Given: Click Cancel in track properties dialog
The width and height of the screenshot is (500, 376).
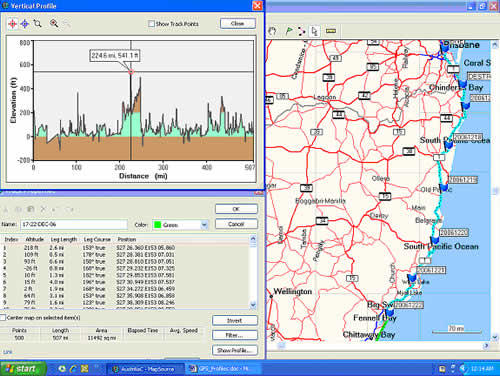Looking at the screenshot, I should [236, 224].
